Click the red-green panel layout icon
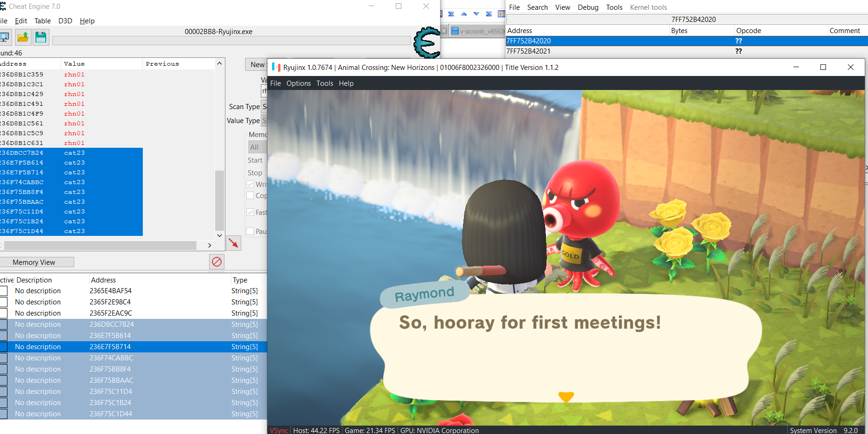The width and height of the screenshot is (868, 434). (502, 14)
